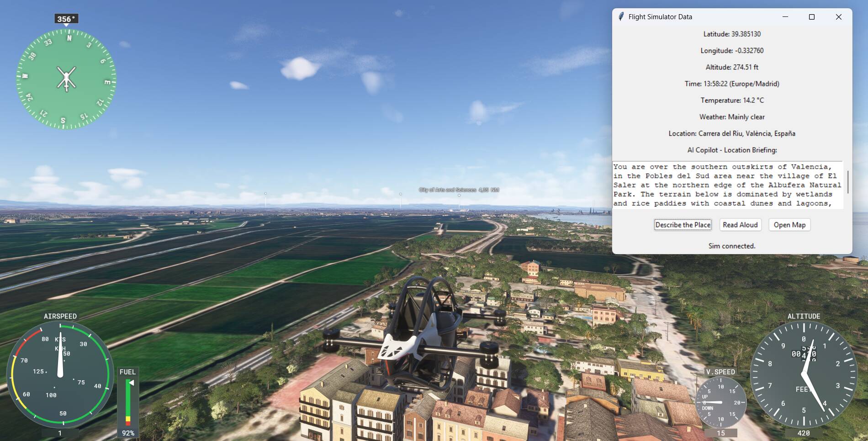The height and width of the screenshot is (441, 868).
Task: Click the helicopter icon in the compass center
Action: click(66, 78)
